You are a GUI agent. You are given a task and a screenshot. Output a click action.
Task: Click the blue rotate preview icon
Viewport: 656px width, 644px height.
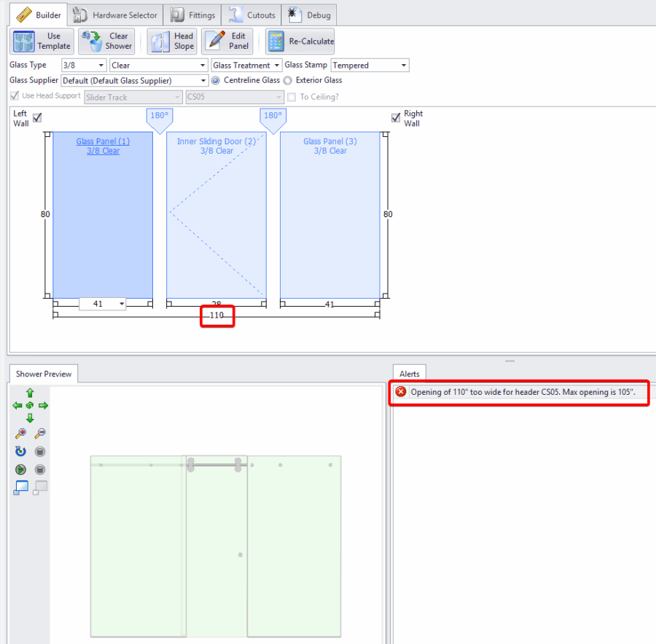coord(21,452)
